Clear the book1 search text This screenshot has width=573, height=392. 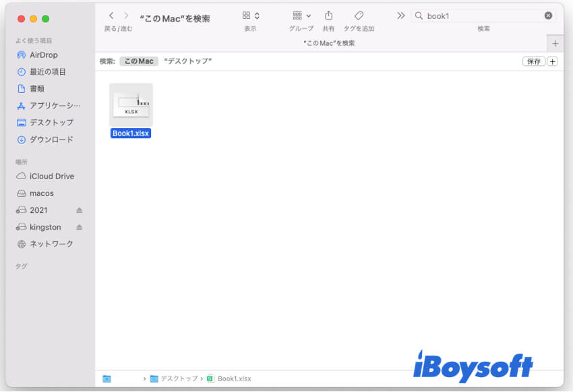point(548,15)
